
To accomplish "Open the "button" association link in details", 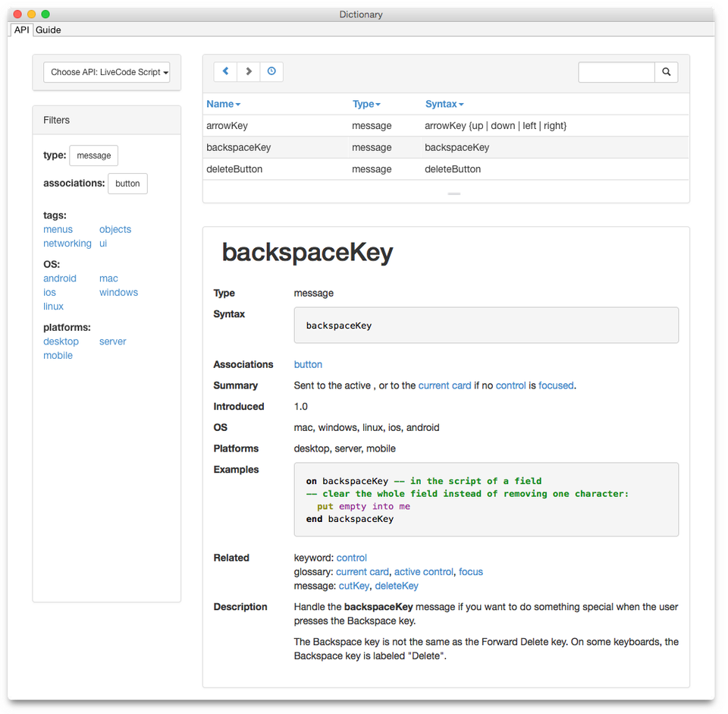I will click(x=308, y=364).
